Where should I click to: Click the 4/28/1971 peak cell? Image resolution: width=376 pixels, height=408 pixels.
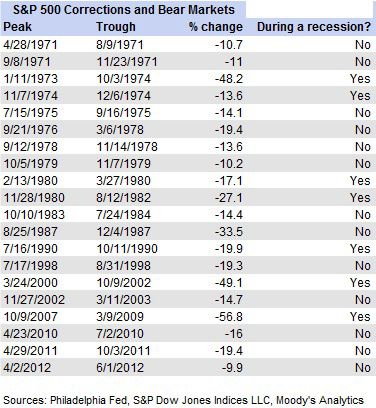click(30, 45)
